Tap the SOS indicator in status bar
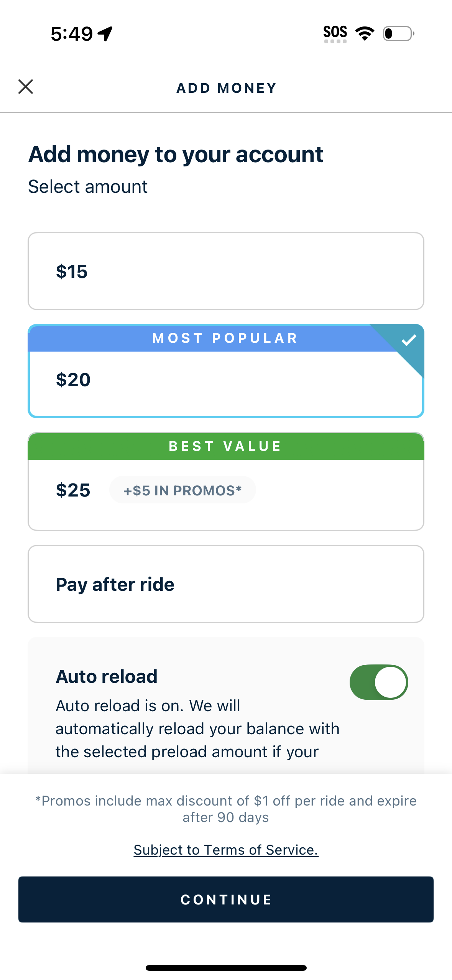Viewport: 452px width, 980px height. point(335,34)
